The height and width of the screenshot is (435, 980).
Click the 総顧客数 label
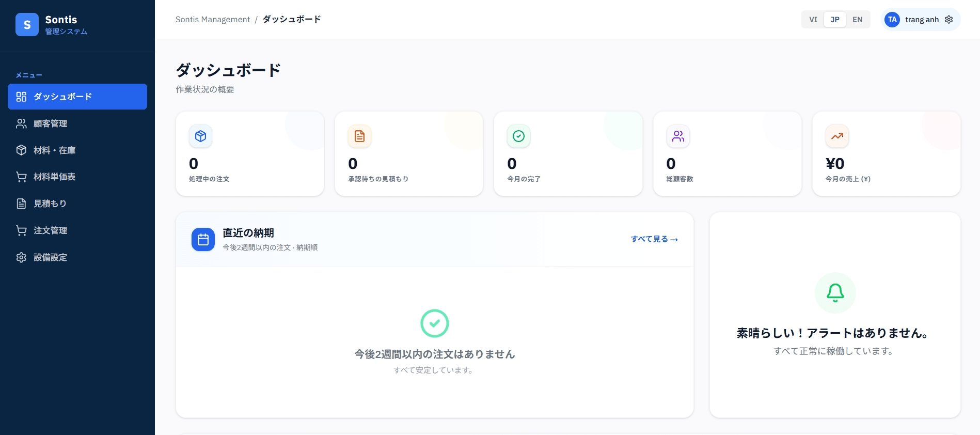[x=679, y=179]
